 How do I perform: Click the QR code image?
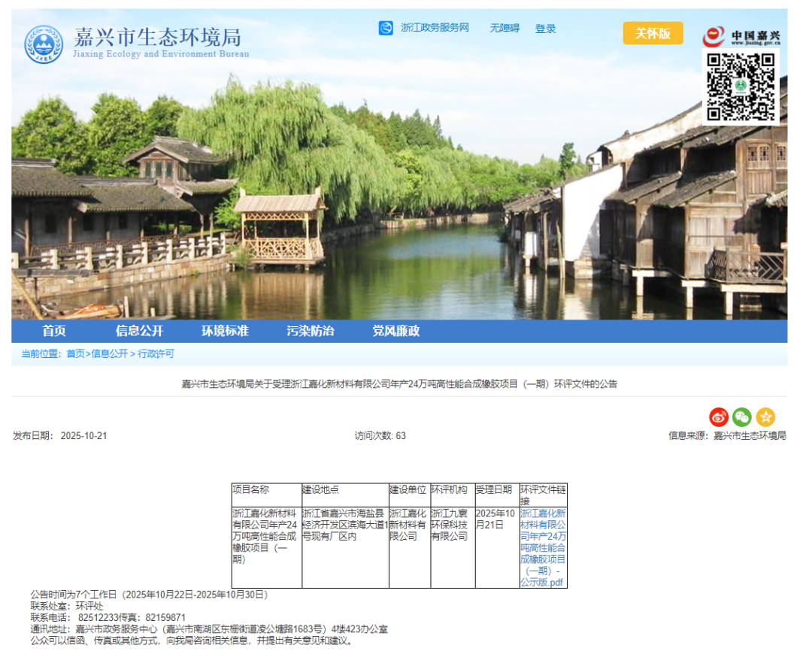[740, 86]
